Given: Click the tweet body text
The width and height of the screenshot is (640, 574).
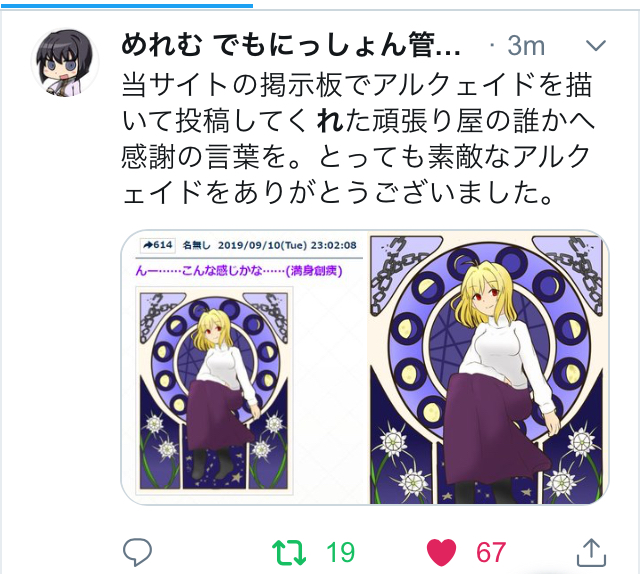Looking at the screenshot, I should [357, 139].
